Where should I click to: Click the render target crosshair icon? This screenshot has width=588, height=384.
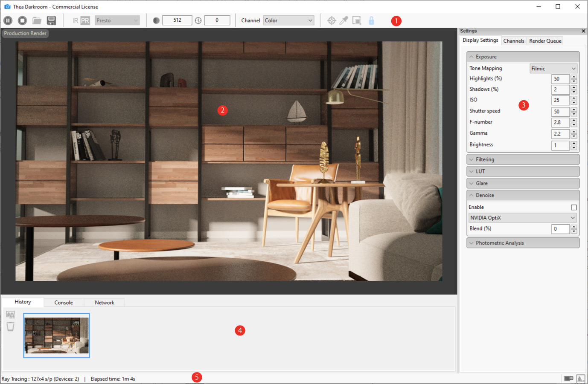click(x=331, y=20)
